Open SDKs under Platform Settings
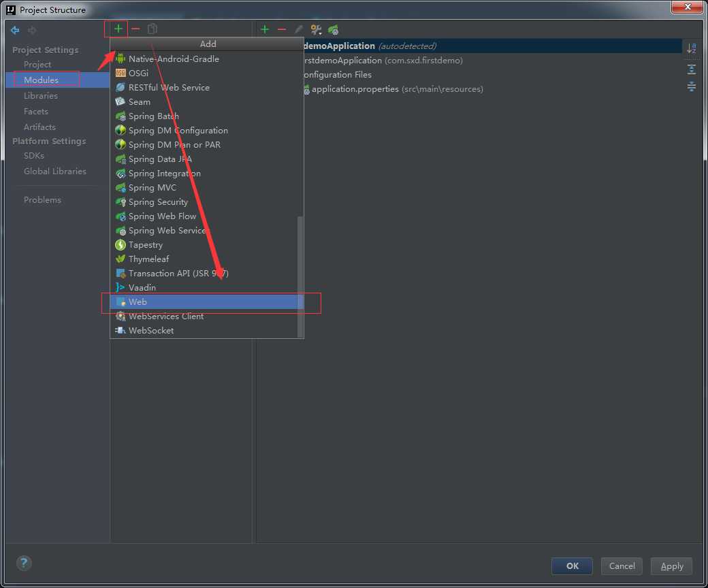 [x=34, y=156]
